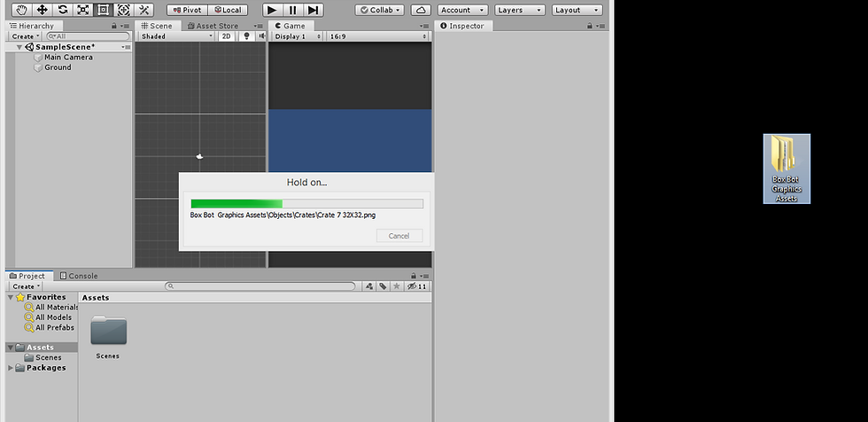Screen dimensions: 868x422
Task: Click the Hierarchy search field
Action: point(88,36)
